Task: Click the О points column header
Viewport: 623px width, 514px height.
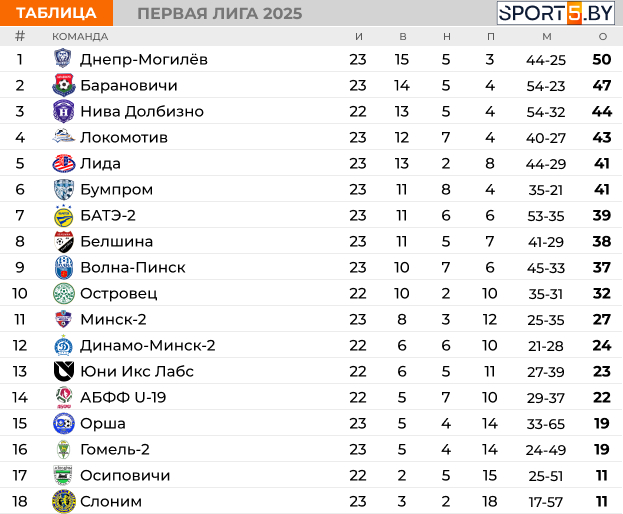Action: 603,36
